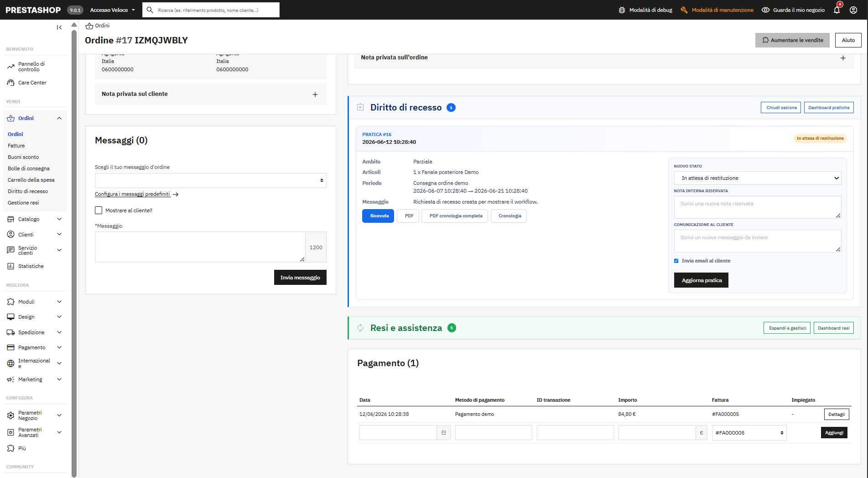Click the Design monitor icon
The image size is (868, 478).
[x=11, y=317]
